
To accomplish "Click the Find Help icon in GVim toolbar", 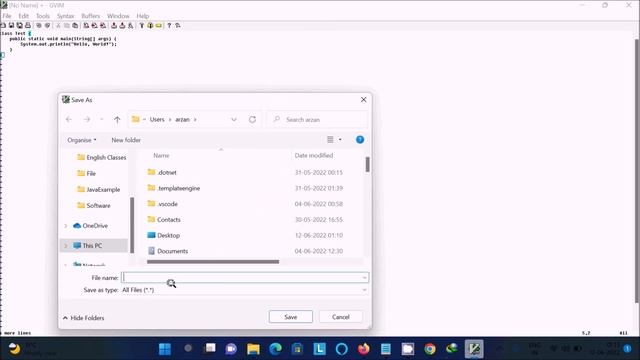I will coord(178,25).
